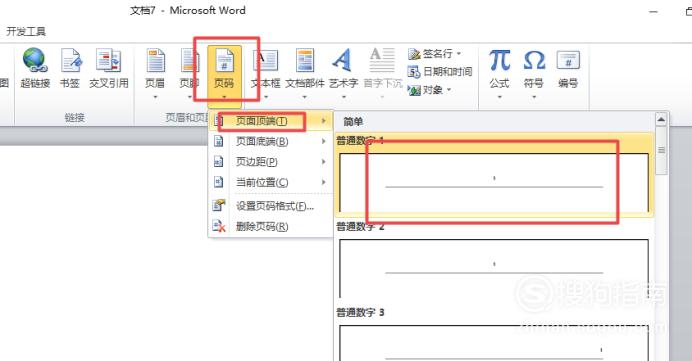Expand the Bottom of Page (页面底端) submenu arrow
The image size is (692, 361).
tap(323, 141)
